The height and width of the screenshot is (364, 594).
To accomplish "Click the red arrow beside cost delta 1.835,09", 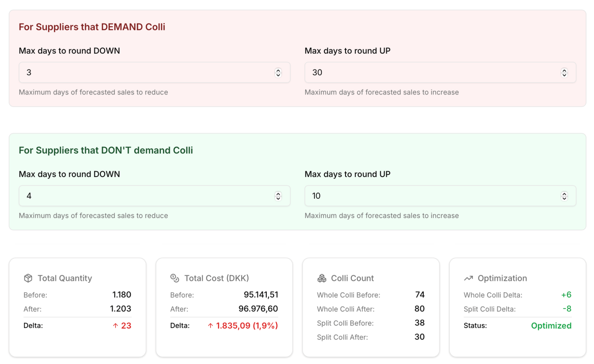I will (210, 326).
